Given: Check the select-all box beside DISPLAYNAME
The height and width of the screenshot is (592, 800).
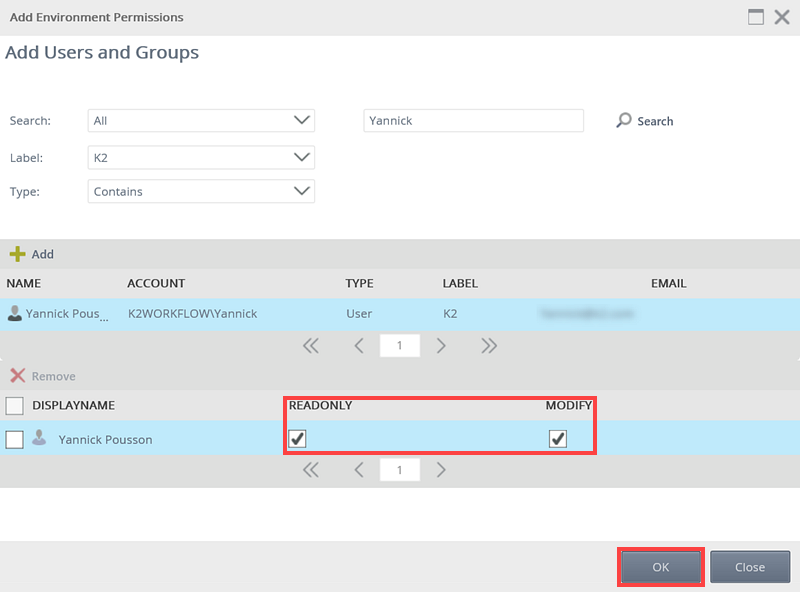Looking at the screenshot, I should coord(15,405).
